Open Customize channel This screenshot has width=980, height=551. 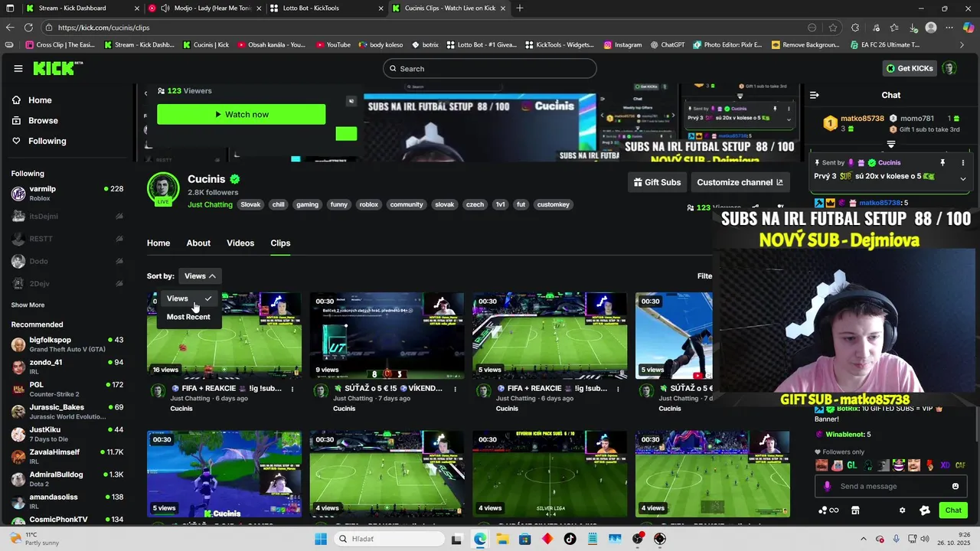(740, 182)
